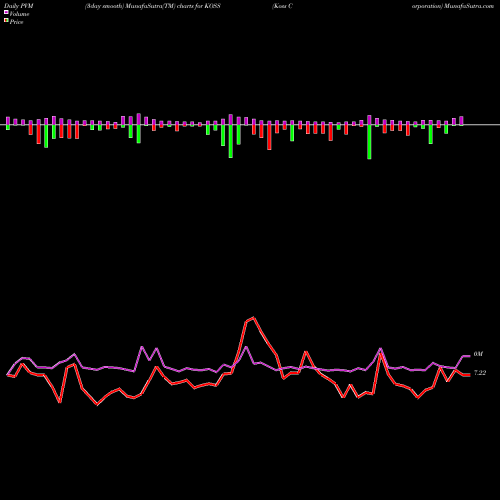Image resolution: width=500 pixels, height=500 pixels.
Task: Click the red-green Price legend swatch
Action: pos(6,20)
